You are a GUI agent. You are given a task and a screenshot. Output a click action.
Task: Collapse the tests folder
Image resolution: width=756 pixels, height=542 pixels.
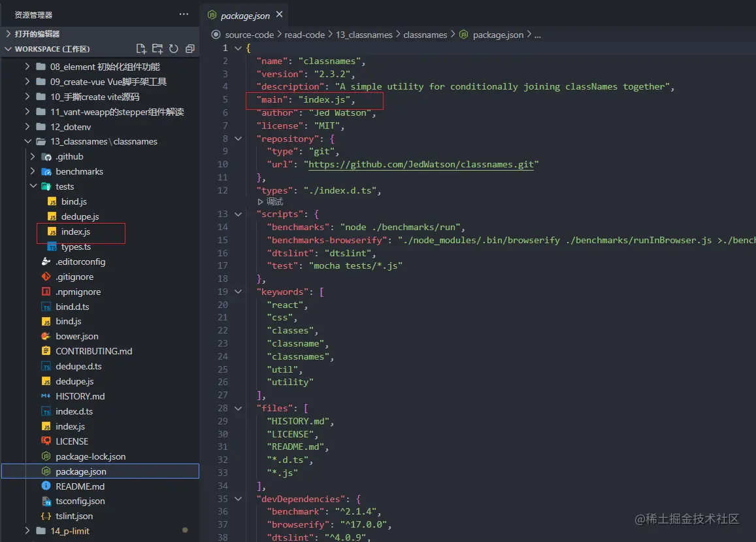[33, 186]
